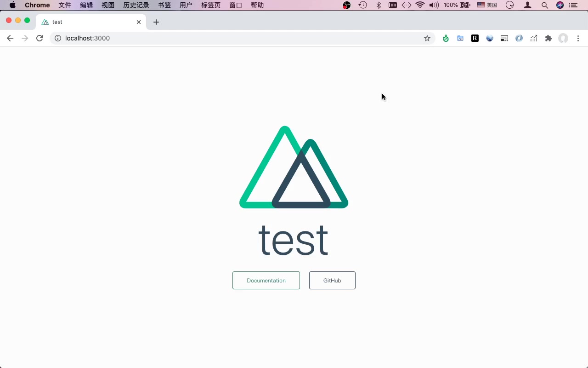The width and height of the screenshot is (588, 368).
Task: Click the user account silhouette icon
Action: pyautogui.click(x=528, y=5)
